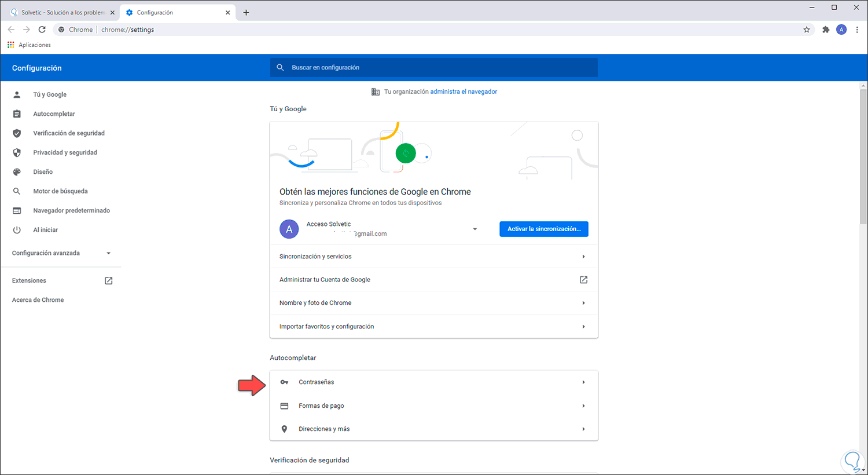Select the Configuración browser tab
This screenshot has height=475, width=868.
178,12
